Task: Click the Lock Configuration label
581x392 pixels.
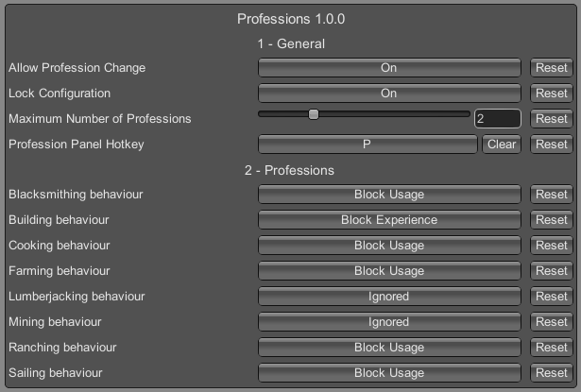Action: click(x=60, y=94)
